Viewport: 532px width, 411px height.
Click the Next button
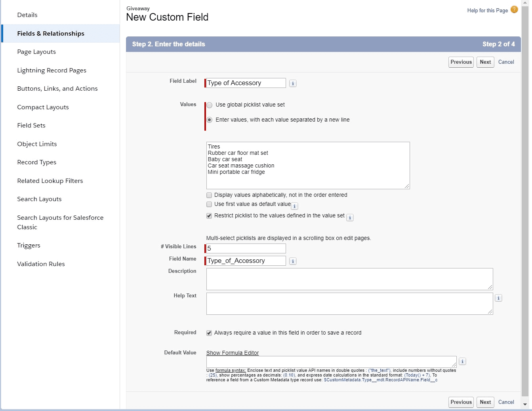point(485,62)
